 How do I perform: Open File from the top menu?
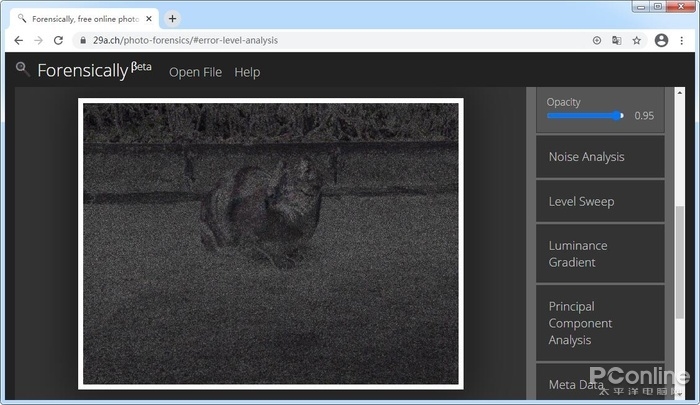(x=195, y=72)
